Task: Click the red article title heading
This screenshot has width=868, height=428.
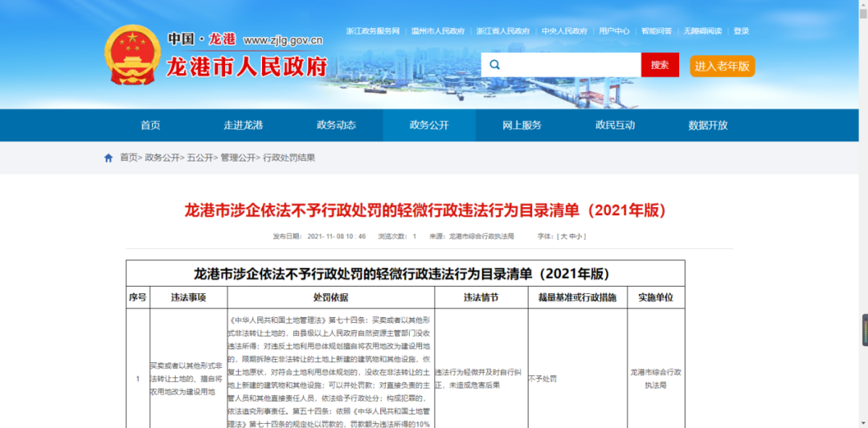Action: click(425, 210)
